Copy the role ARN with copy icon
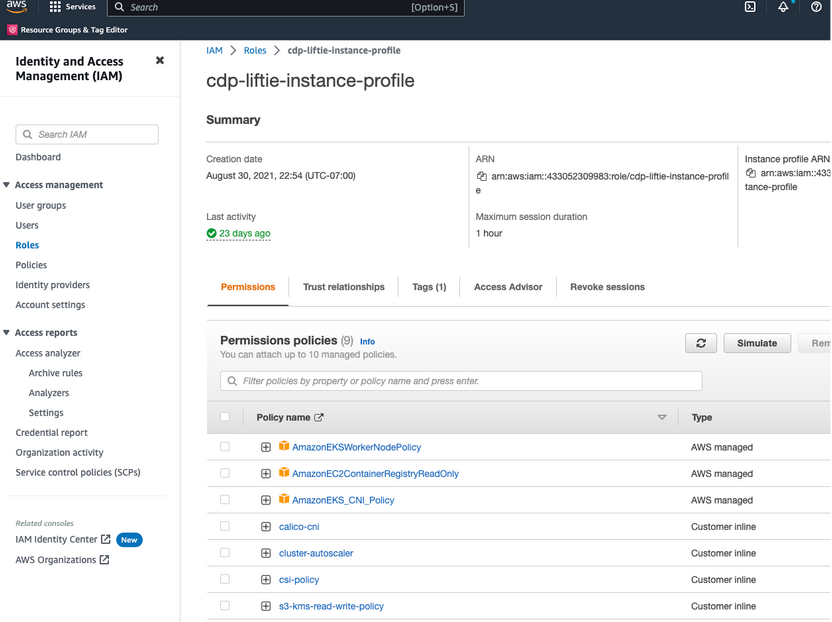Image resolution: width=832 pixels, height=622 pixels. pyautogui.click(x=483, y=176)
